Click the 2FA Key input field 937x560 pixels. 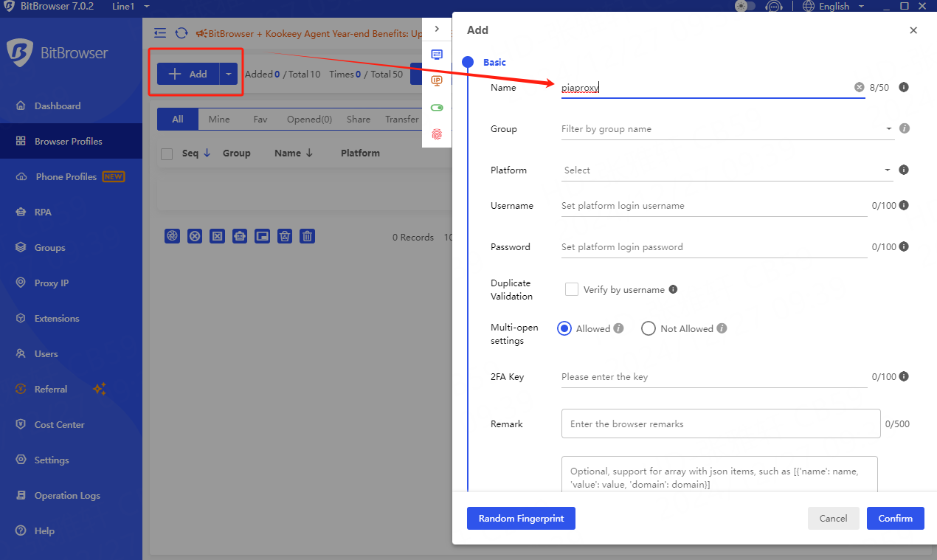pyautogui.click(x=713, y=377)
